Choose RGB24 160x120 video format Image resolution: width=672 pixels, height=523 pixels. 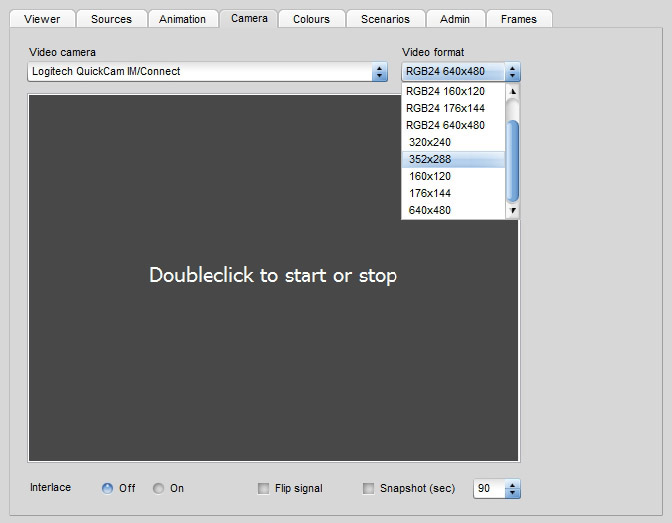(x=445, y=91)
